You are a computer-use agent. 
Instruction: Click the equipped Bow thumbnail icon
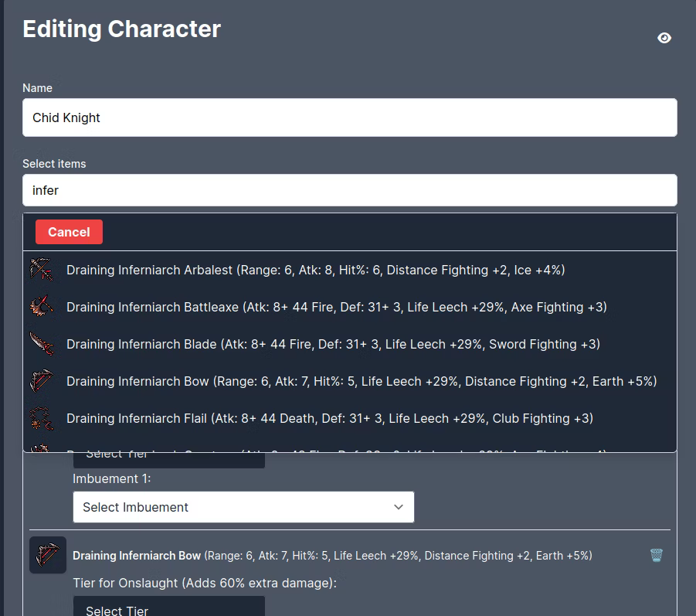(x=47, y=555)
